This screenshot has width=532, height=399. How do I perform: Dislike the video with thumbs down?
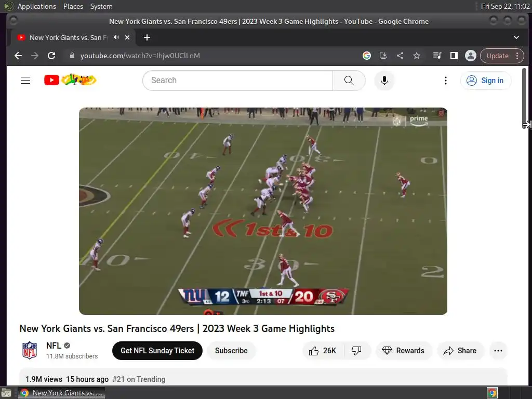(357, 351)
